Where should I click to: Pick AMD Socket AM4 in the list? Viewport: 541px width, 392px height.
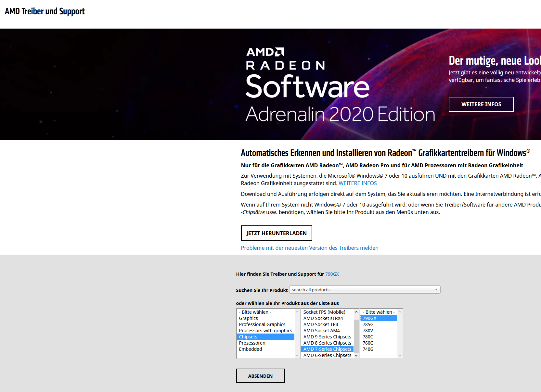pyautogui.click(x=328, y=331)
